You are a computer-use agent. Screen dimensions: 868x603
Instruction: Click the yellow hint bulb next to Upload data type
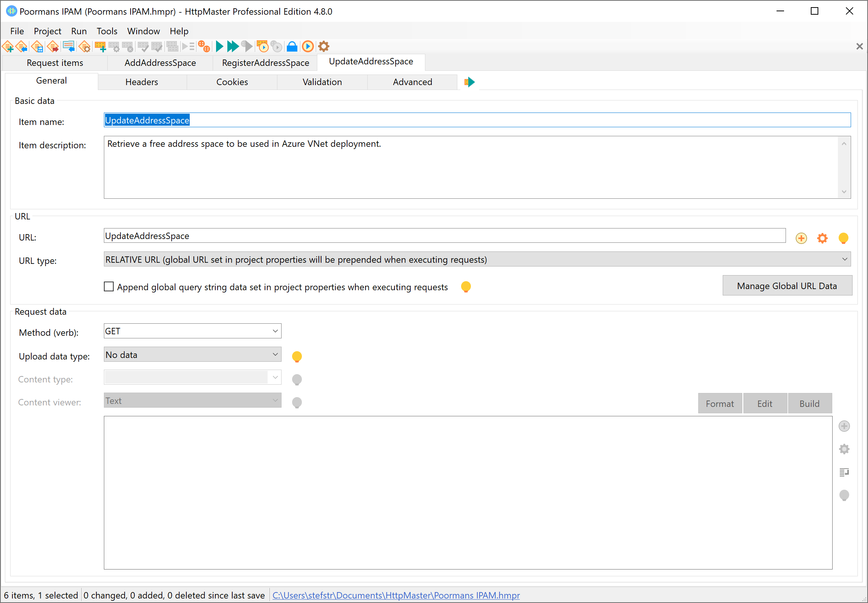(297, 356)
